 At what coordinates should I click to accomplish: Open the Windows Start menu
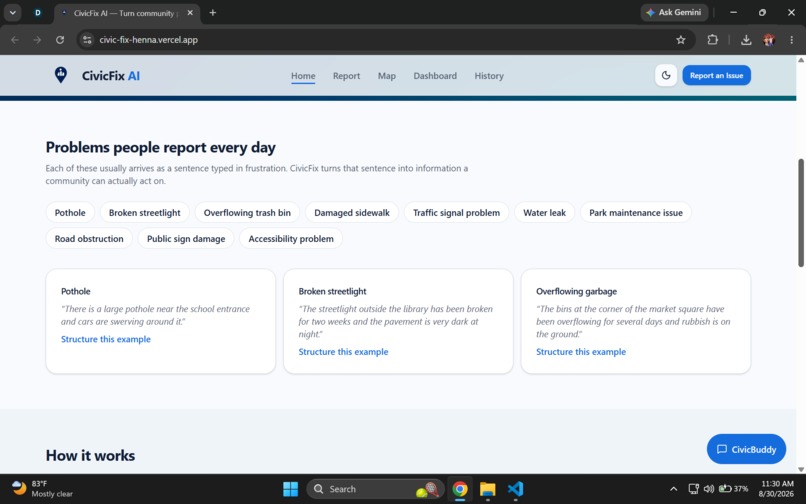tap(290, 489)
